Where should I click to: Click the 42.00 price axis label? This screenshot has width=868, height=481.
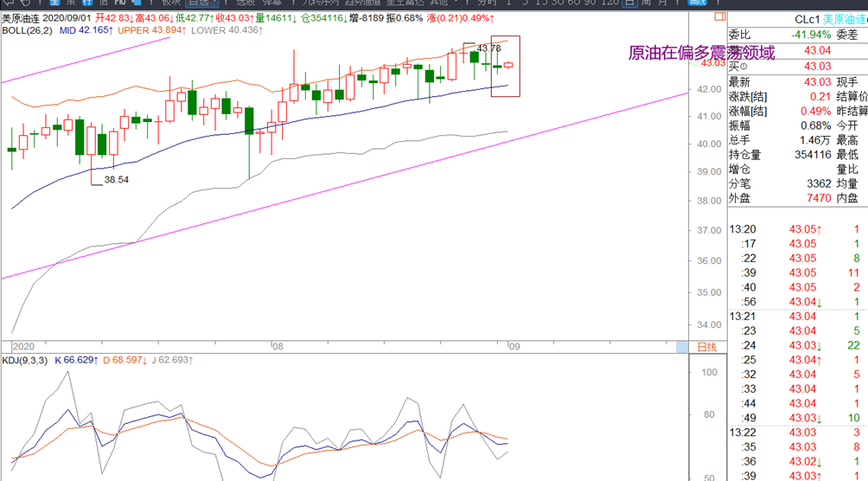point(709,89)
